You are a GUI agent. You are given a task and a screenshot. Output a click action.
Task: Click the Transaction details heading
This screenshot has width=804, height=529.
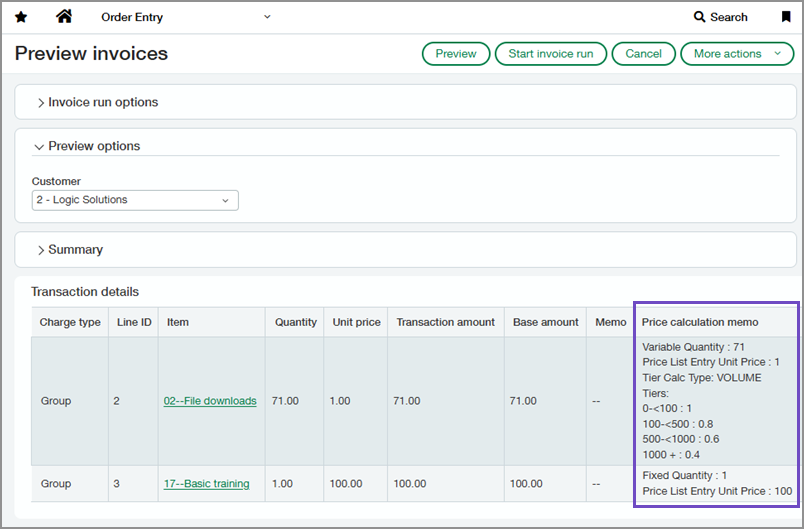coord(85,292)
